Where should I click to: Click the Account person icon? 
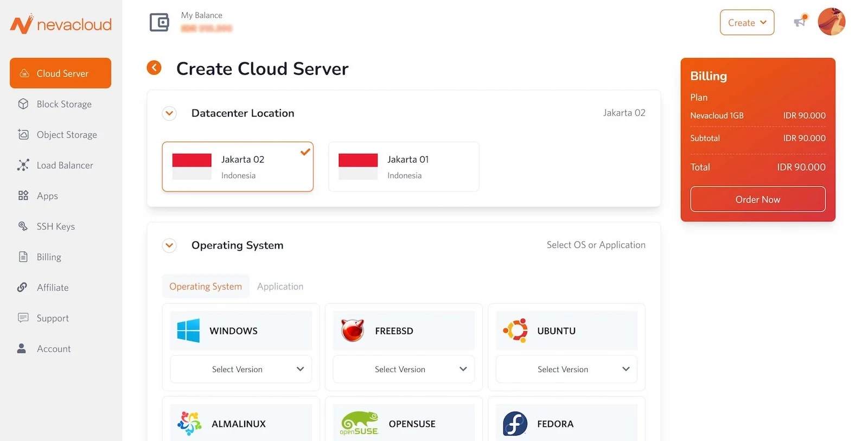pos(22,348)
